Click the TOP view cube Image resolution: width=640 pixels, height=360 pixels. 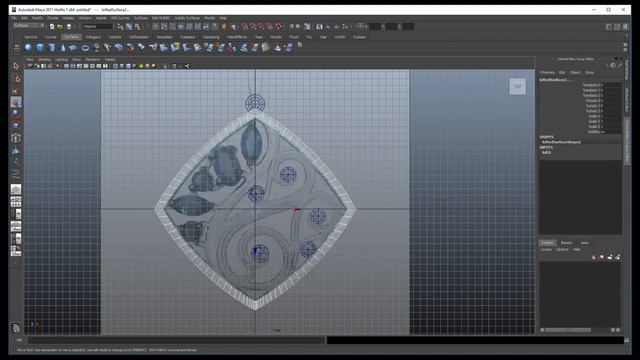click(x=518, y=87)
